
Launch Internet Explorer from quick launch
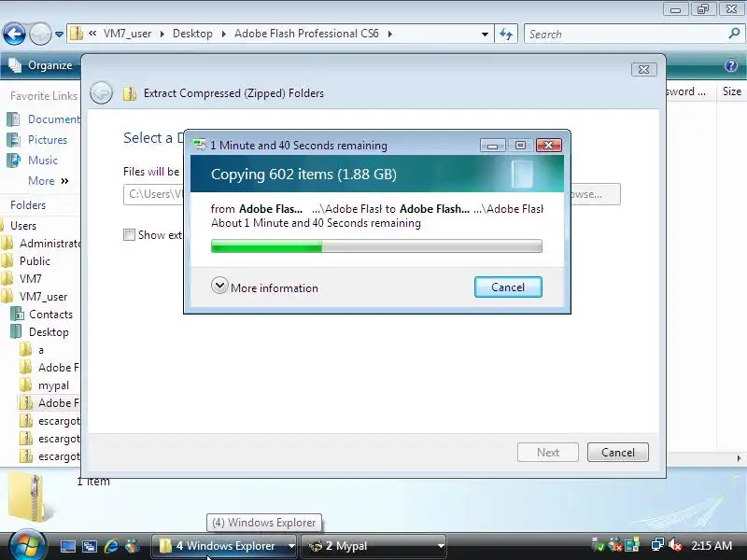pos(111,546)
